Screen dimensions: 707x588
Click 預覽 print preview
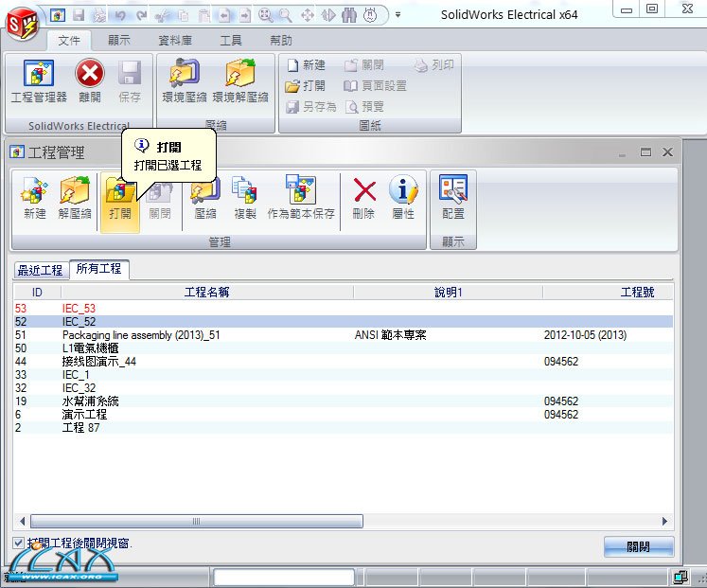[364, 107]
